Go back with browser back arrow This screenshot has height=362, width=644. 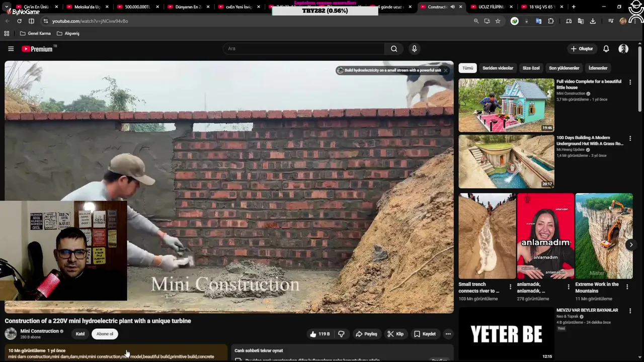click(7, 21)
